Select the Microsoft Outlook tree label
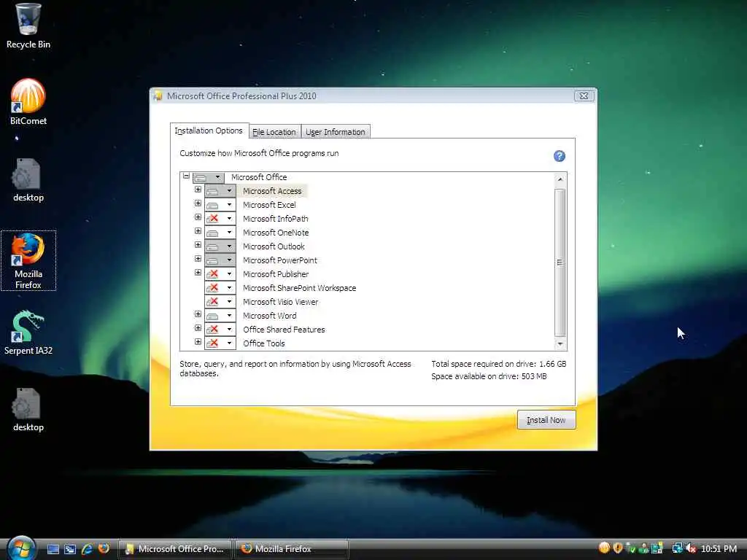The image size is (747, 560). [274, 246]
